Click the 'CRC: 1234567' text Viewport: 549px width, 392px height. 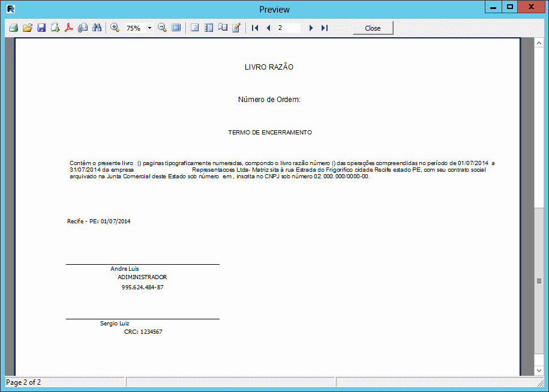click(143, 332)
